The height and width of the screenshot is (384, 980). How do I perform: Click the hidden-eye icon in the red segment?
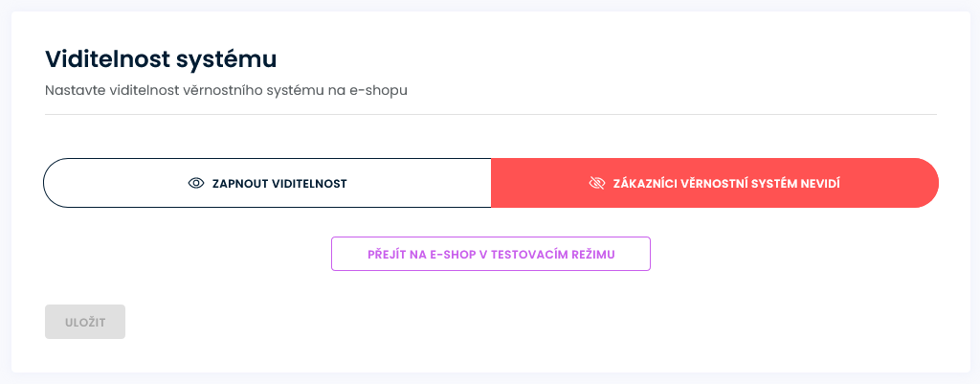[598, 183]
